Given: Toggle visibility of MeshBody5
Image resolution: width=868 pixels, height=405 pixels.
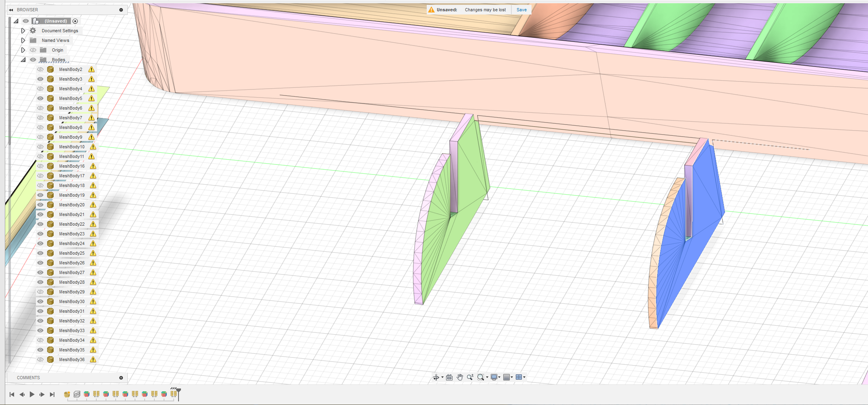Looking at the screenshot, I should pyautogui.click(x=40, y=98).
